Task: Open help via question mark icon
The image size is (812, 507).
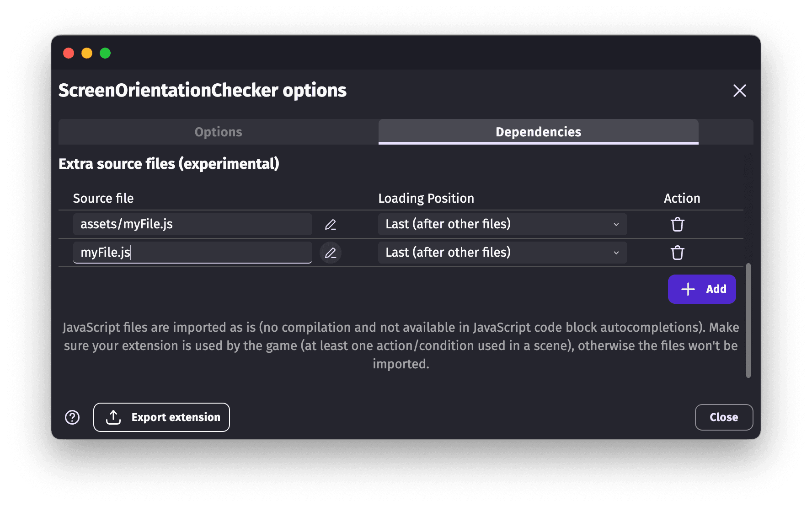Action: click(72, 417)
